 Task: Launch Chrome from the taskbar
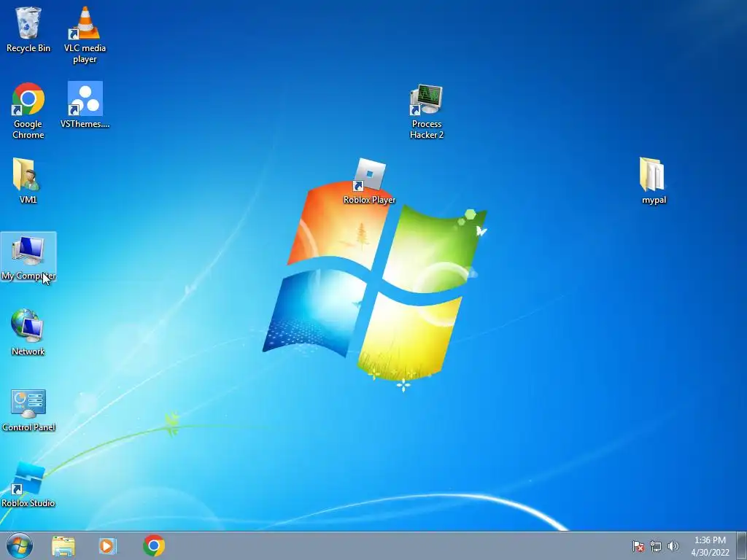[154, 545]
